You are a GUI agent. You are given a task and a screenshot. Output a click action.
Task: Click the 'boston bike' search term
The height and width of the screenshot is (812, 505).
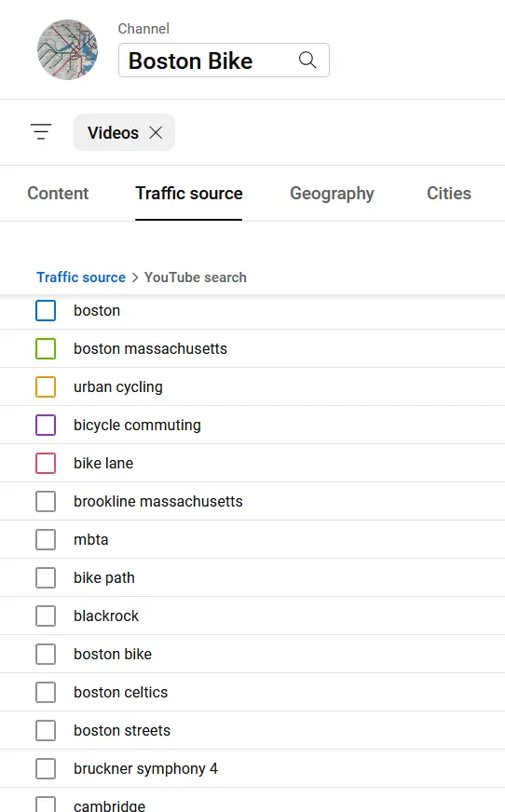click(x=113, y=654)
